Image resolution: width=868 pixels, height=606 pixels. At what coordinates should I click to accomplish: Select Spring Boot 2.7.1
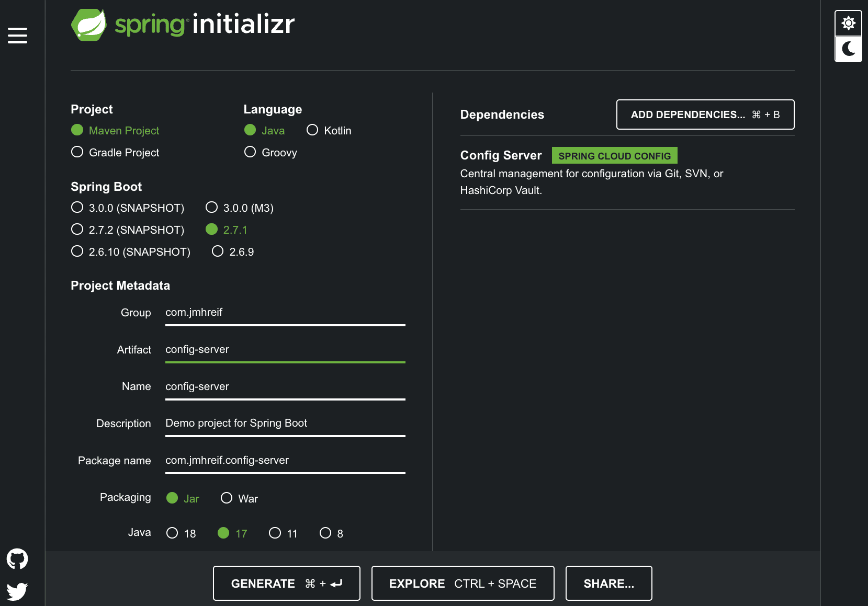click(x=227, y=230)
